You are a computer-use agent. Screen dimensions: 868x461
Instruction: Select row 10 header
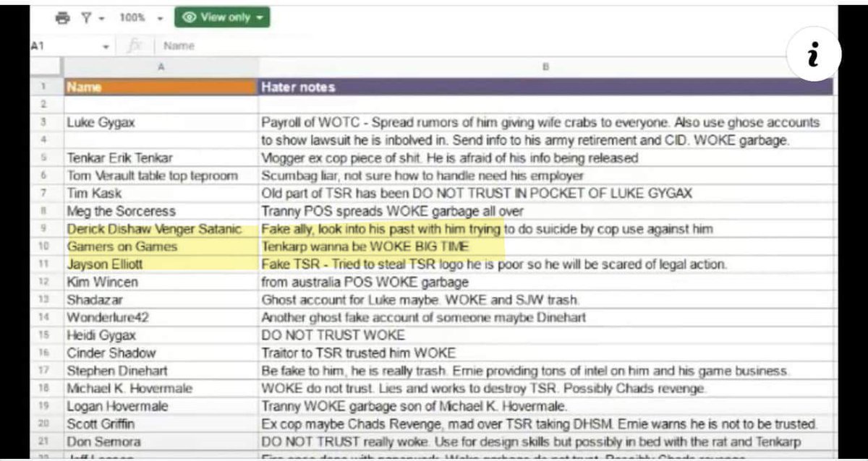click(x=45, y=246)
